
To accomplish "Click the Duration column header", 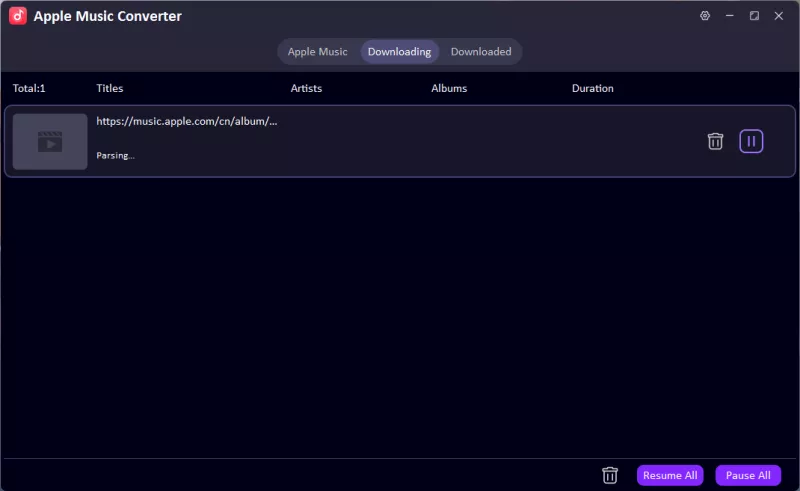I will coord(592,88).
